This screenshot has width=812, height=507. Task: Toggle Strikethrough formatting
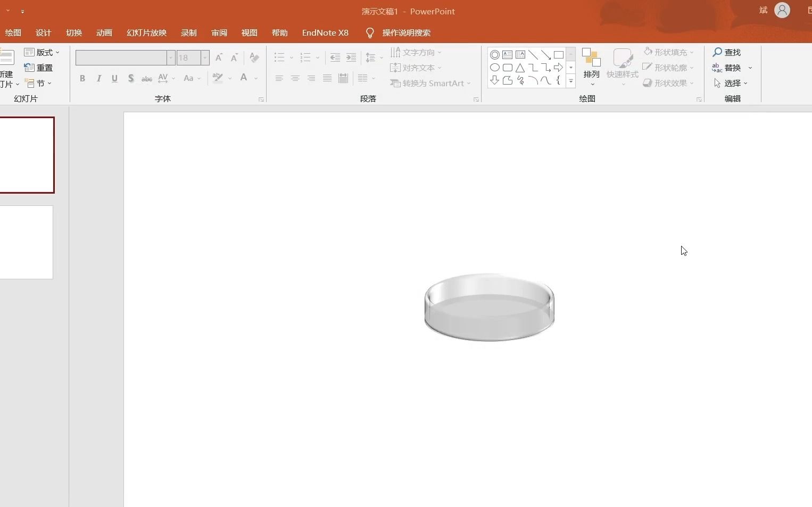147,78
